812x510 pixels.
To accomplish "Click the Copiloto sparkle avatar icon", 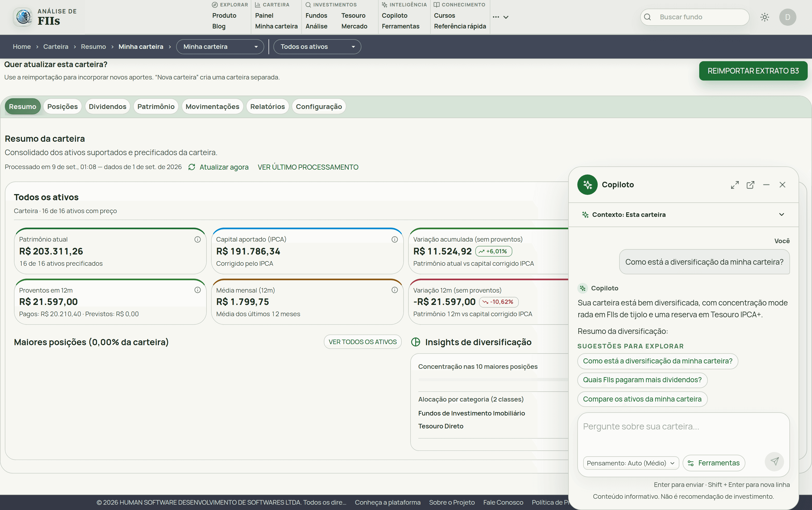I will click(587, 185).
